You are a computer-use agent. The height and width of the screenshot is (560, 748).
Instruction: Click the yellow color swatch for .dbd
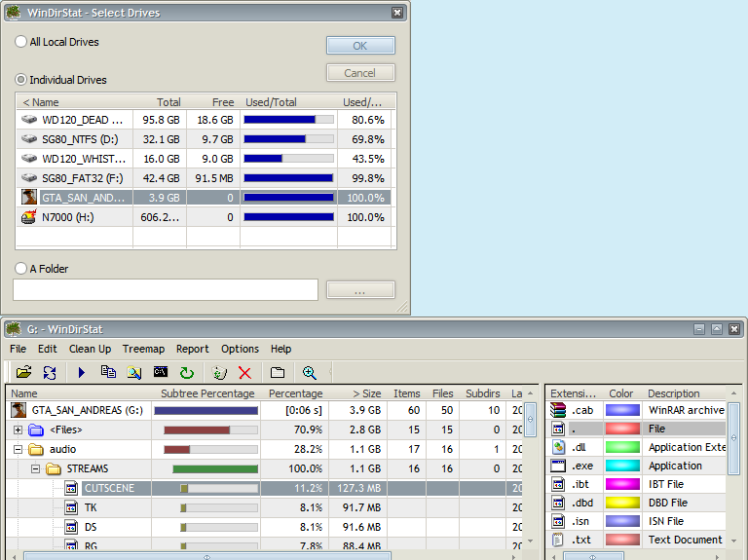622,503
